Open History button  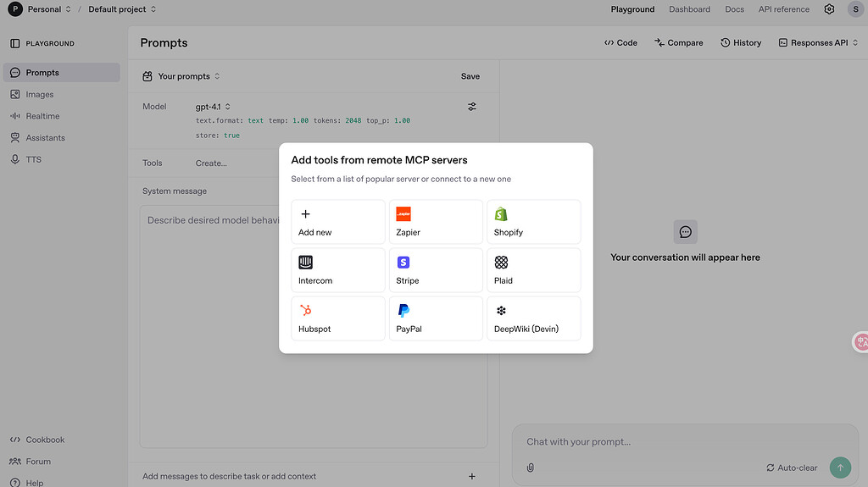click(x=741, y=42)
